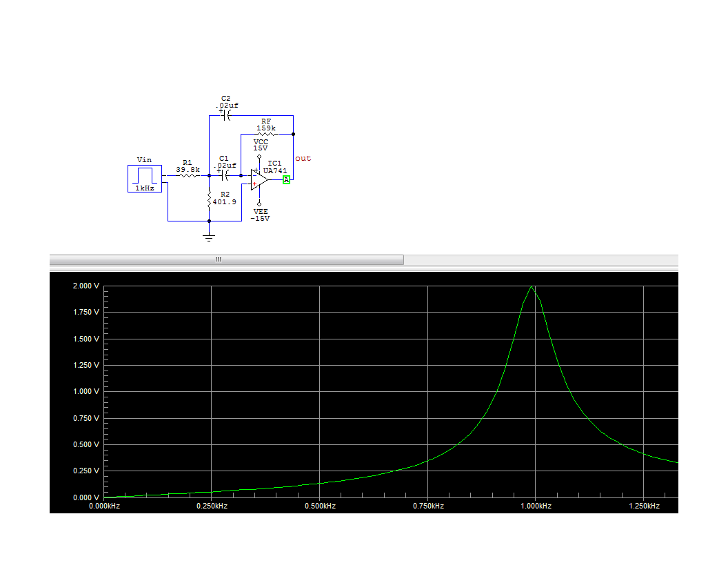Click the '0.500kHz' frequency label

click(321, 506)
